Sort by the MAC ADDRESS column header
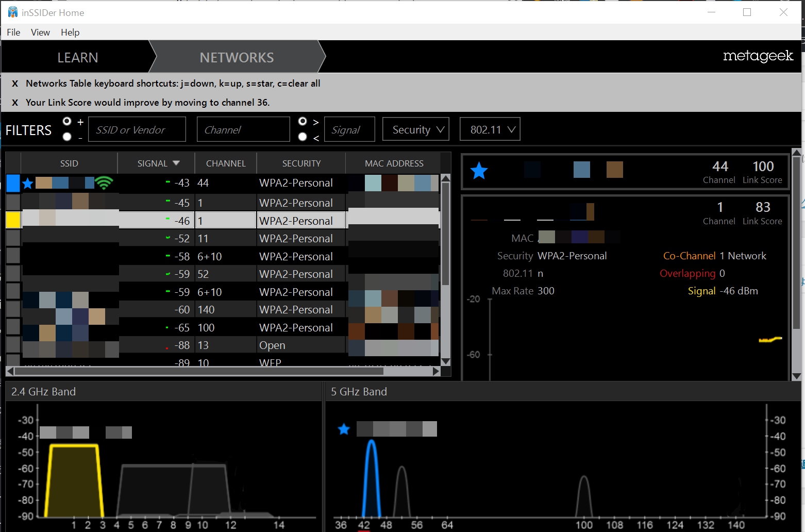Screen dimensions: 805x532 394,163
